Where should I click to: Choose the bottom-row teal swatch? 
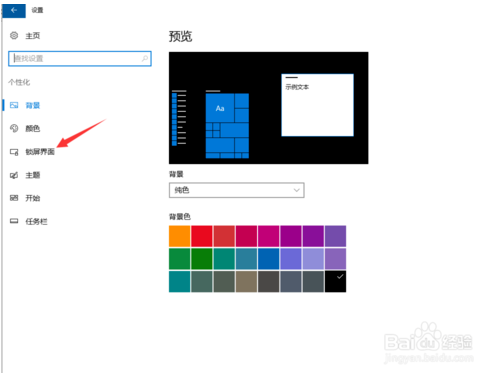tap(180, 282)
